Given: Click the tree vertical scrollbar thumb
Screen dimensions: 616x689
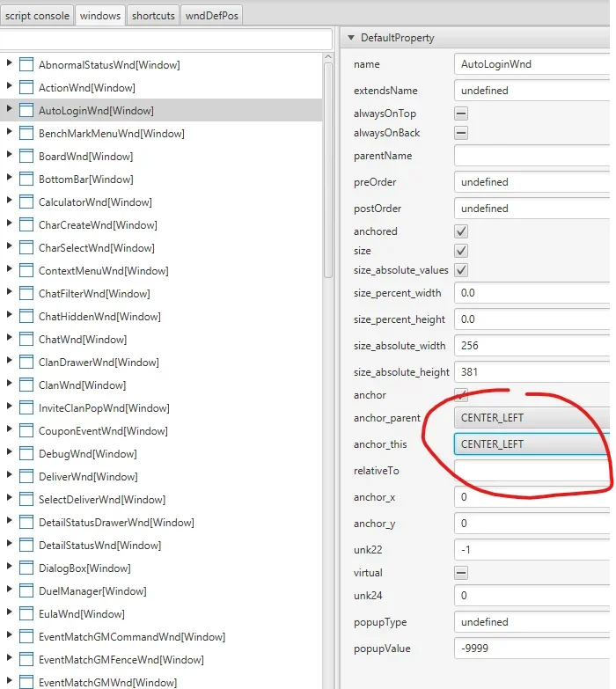Looking at the screenshot, I should tap(327, 171).
